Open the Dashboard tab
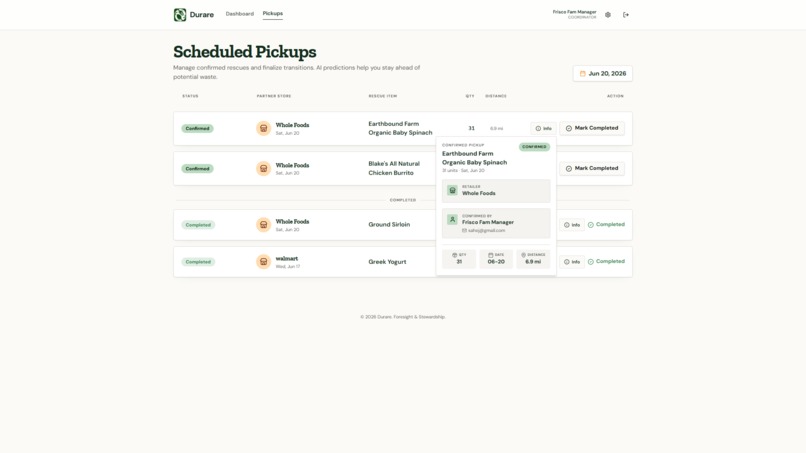 240,14
